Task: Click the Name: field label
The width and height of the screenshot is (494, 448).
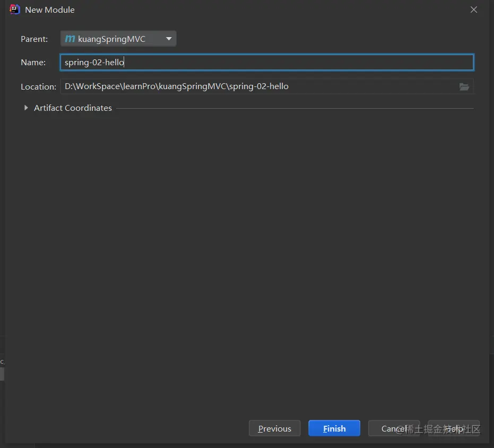Action: click(33, 63)
